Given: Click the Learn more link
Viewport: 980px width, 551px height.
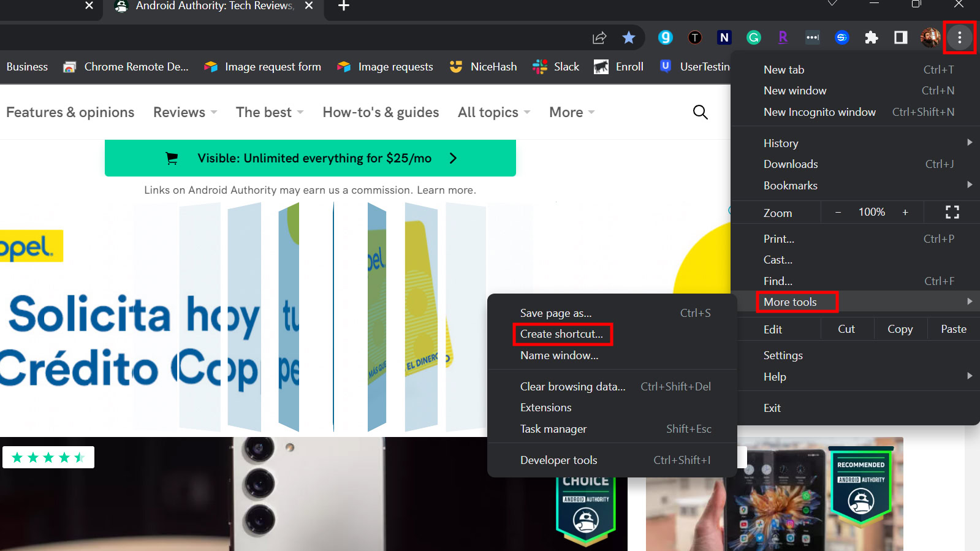Looking at the screenshot, I should [446, 190].
